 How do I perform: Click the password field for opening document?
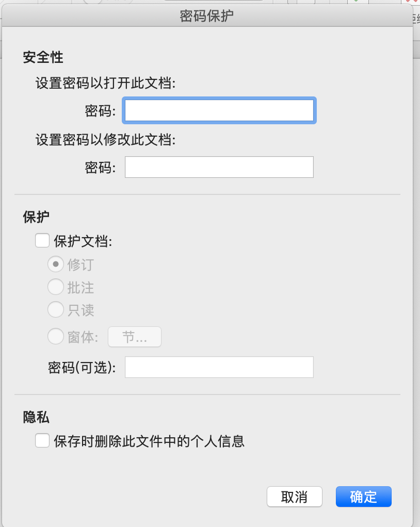click(219, 110)
